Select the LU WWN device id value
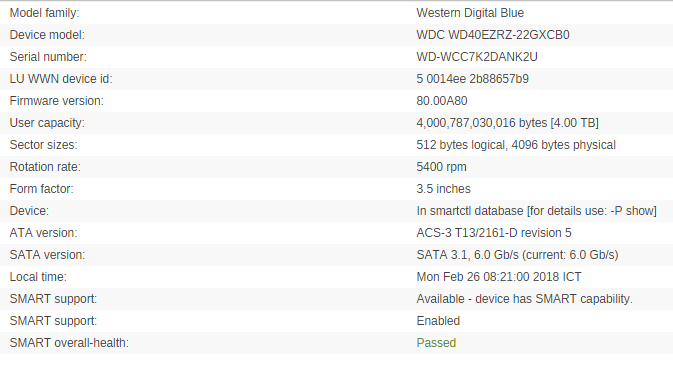This screenshot has height=370, width=673. (x=473, y=79)
